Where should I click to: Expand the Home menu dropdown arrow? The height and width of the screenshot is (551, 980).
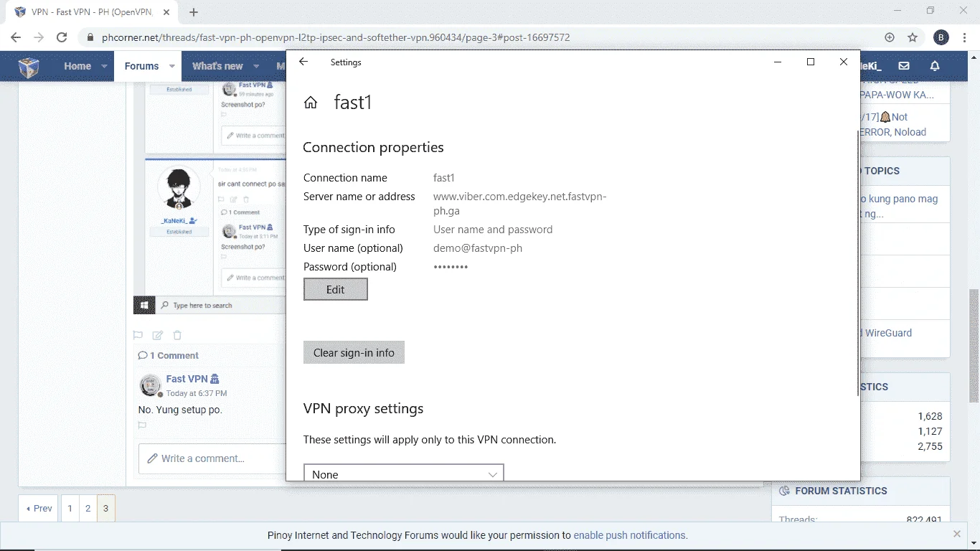click(x=104, y=66)
